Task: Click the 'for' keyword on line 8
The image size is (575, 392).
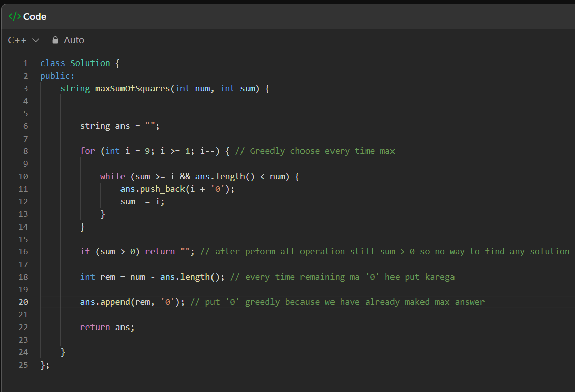Action: tap(87, 151)
